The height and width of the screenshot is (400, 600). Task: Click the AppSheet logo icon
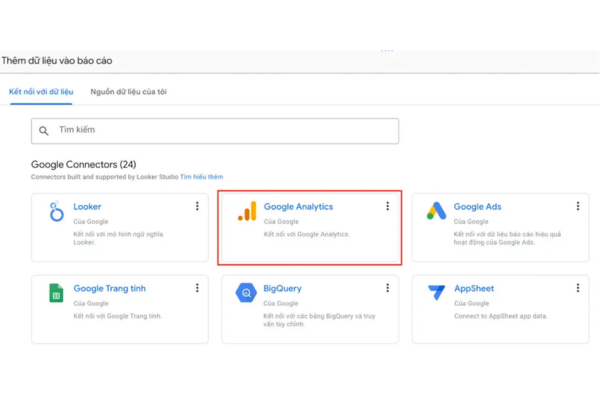[437, 292]
